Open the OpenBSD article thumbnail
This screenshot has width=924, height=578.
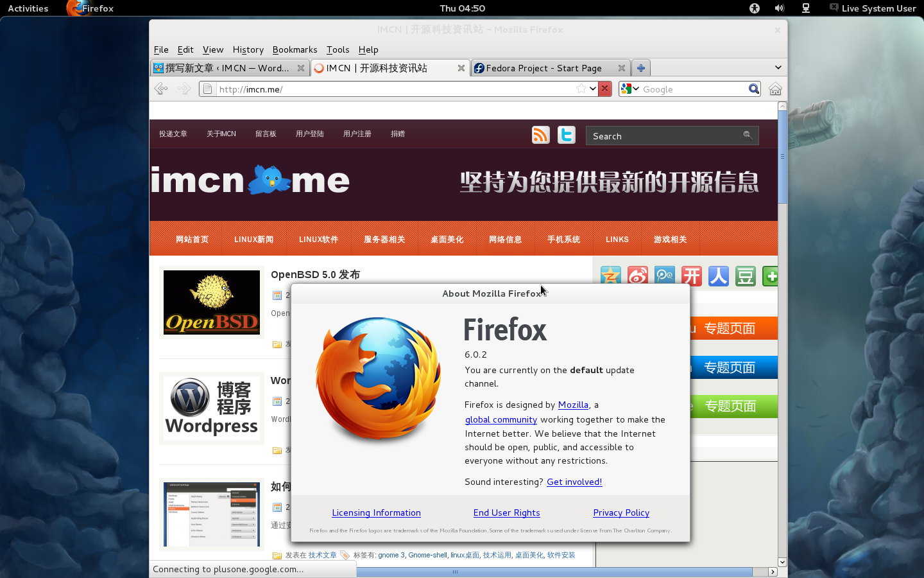click(x=212, y=302)
